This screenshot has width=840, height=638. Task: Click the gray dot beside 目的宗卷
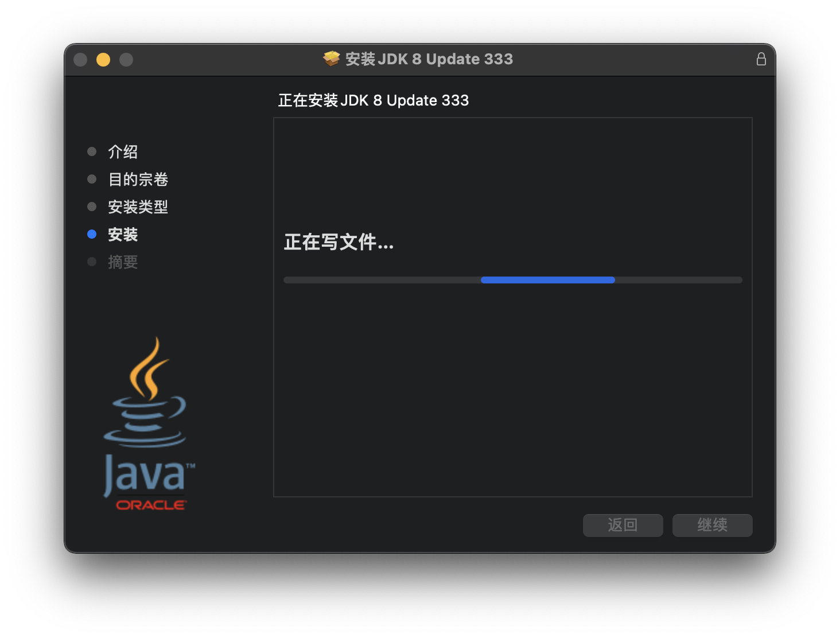pos(92,178)
